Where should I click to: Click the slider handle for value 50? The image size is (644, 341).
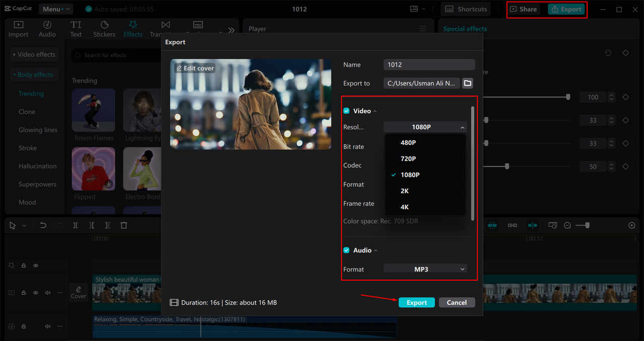(507, 166)
